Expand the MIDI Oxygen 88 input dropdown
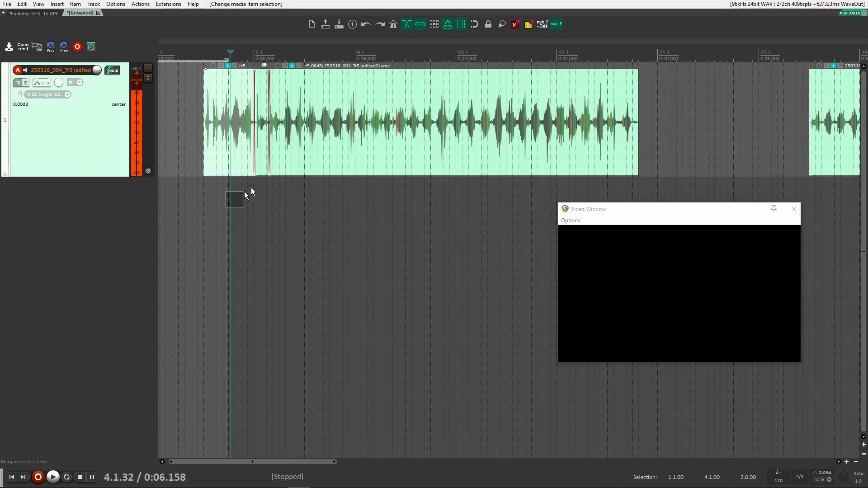868x488 pixels. [67, 94]
